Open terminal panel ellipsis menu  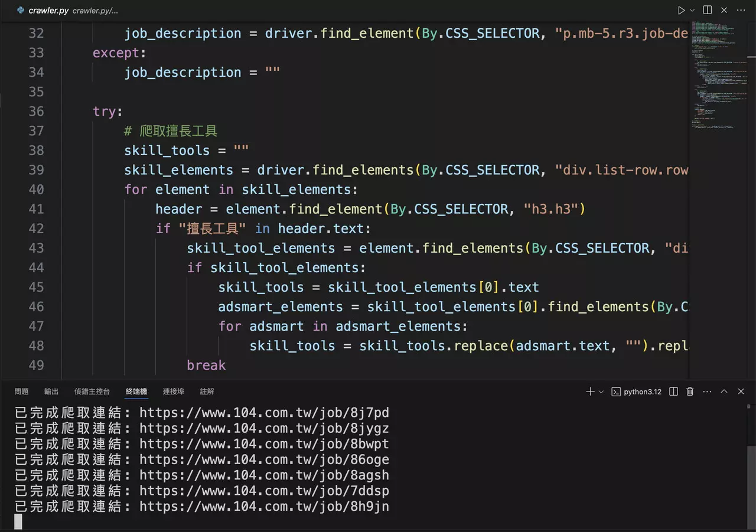[x=707, y=391]
